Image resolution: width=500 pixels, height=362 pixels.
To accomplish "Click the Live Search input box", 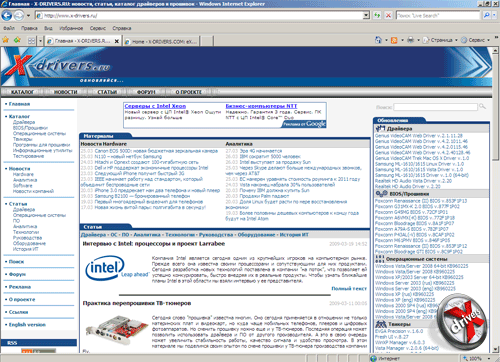I will point(438,15).
